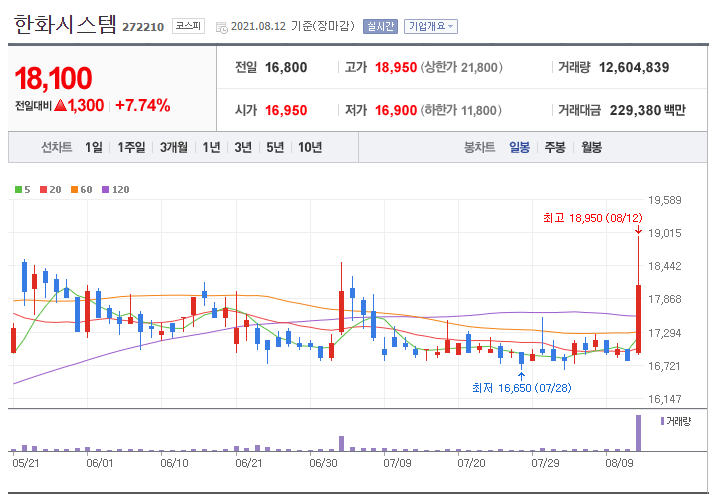Click the 최고 18,950 (08/12) high label
This screenshot has height=494, width=709.
coord(592,218)
